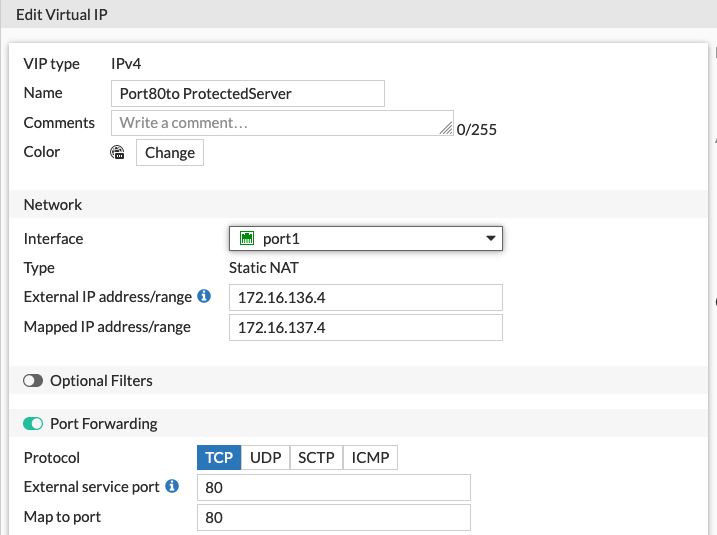Click the Name field with Port80to ProtectedServer
Screen dimensions: 717x535
tap(247, 93)
